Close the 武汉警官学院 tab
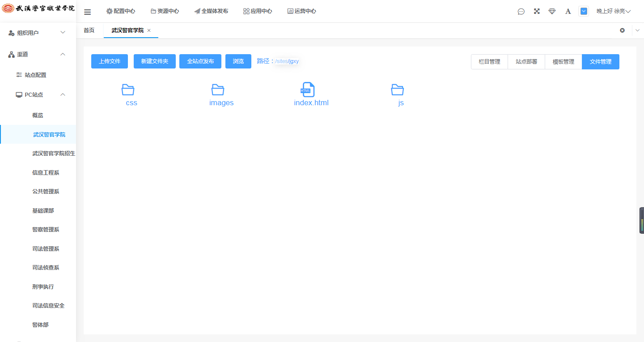644x342 pixels. 149,30
